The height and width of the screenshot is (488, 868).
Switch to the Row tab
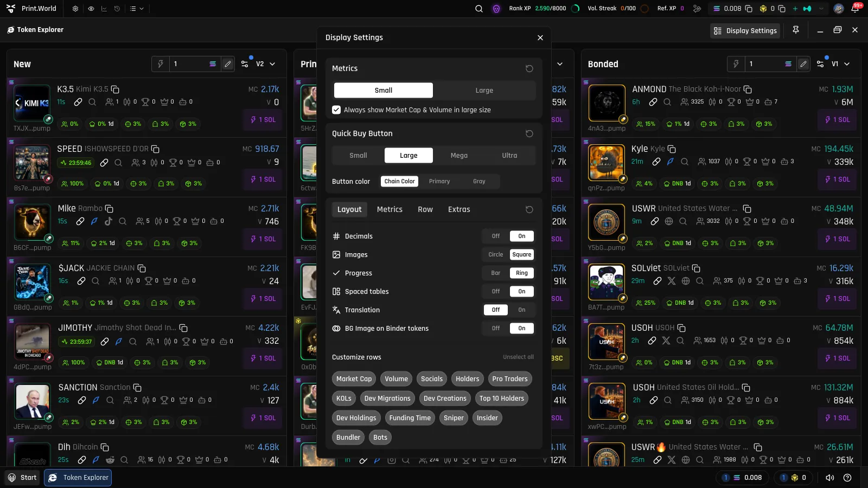[x=425, y=209]
